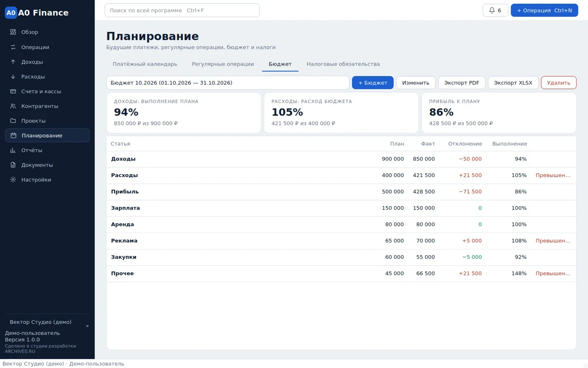Expand the Вектор Студио company selector

click(x=47, y=323)
